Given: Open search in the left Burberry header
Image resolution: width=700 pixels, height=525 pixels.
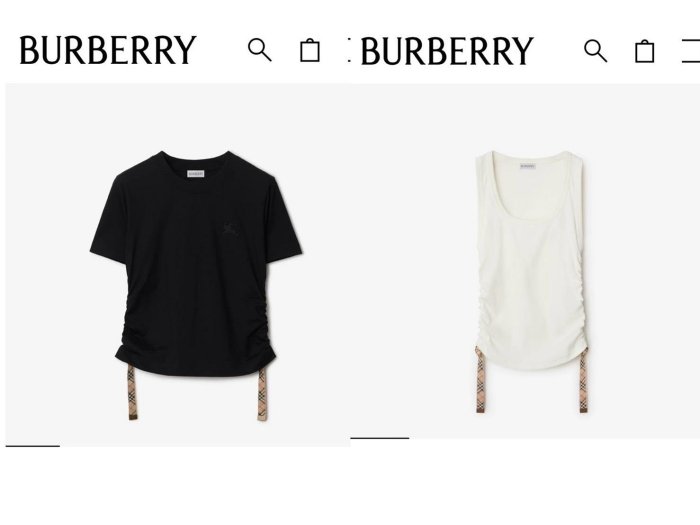Looking at the screenshot, I should (x=259, y=50).
